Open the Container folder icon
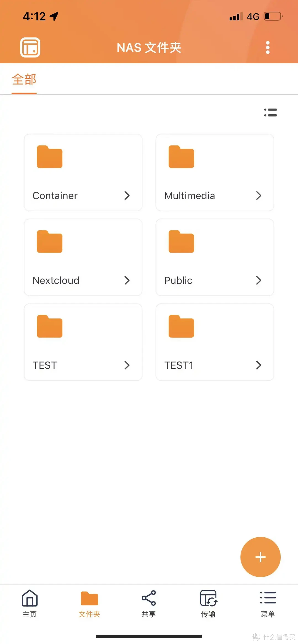298x644 pixels. tap(50, 157)
